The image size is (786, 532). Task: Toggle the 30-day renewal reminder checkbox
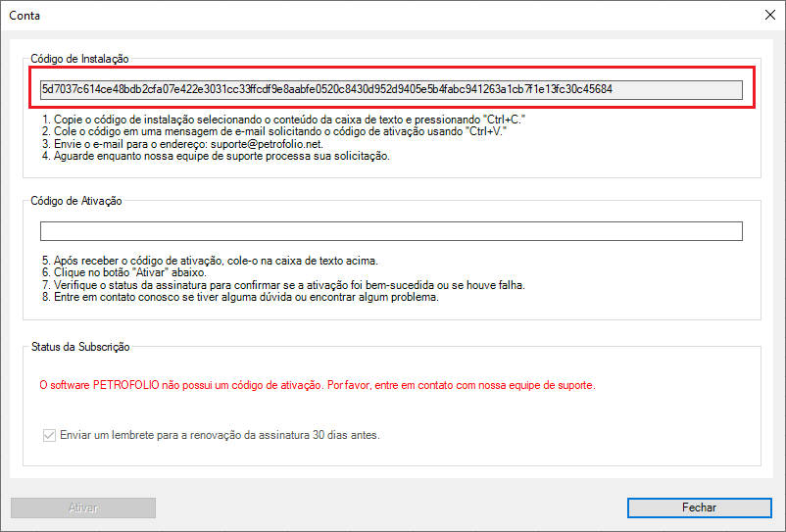click(x=50, y=434)
